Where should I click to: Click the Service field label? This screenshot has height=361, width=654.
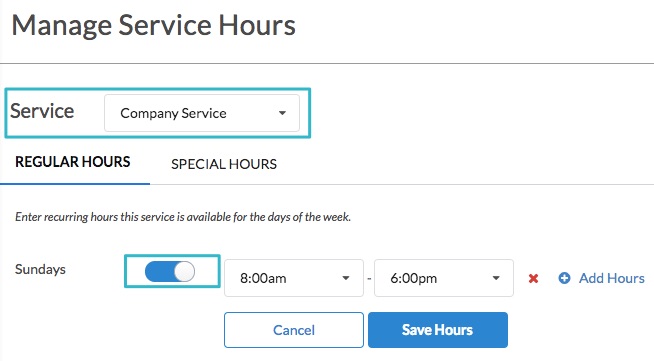[42, 111]
